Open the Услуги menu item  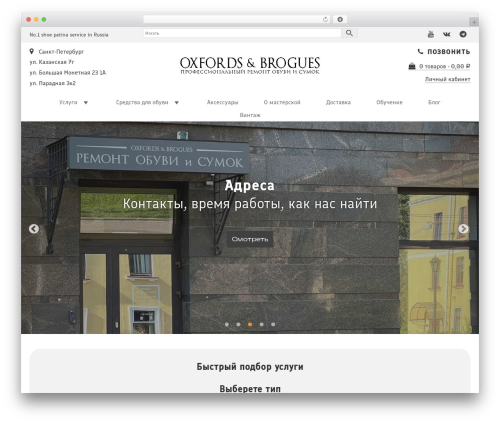pos(68,102)
